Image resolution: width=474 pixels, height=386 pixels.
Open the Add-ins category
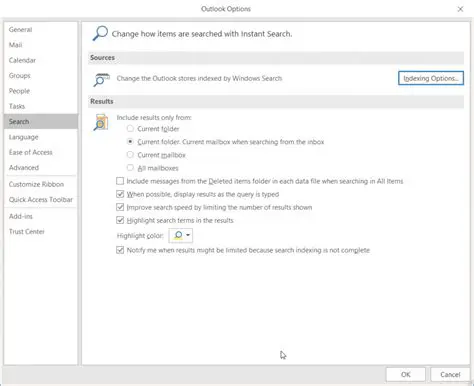click(x=41, y=216)
